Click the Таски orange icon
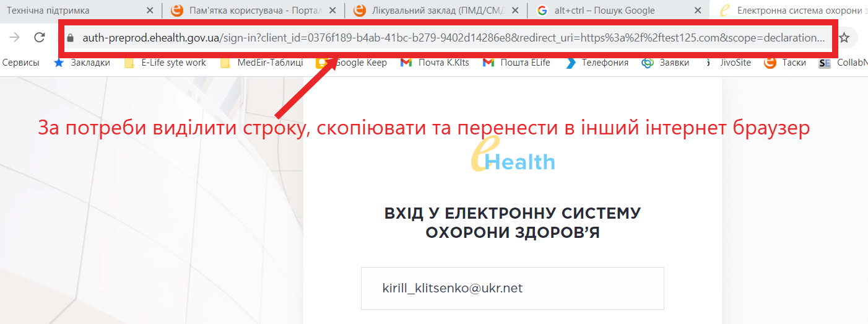Image resolution: width=868 pixels, height=324 pixels. click(x=770, y=63)
